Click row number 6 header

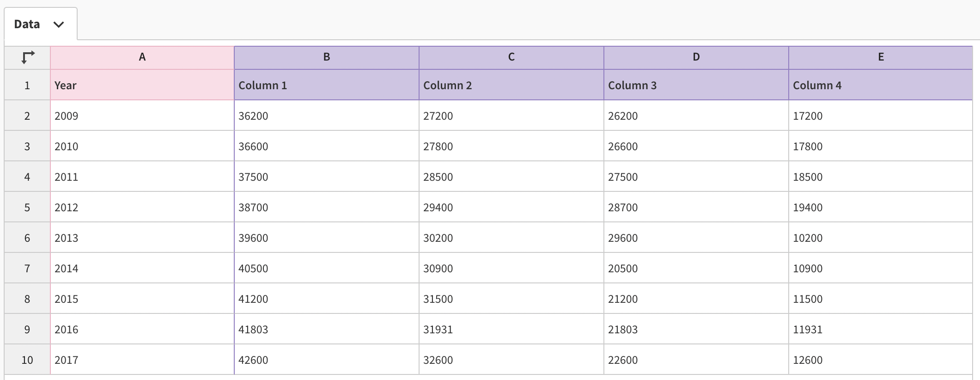pyautogui.click(x=27, y=238)
